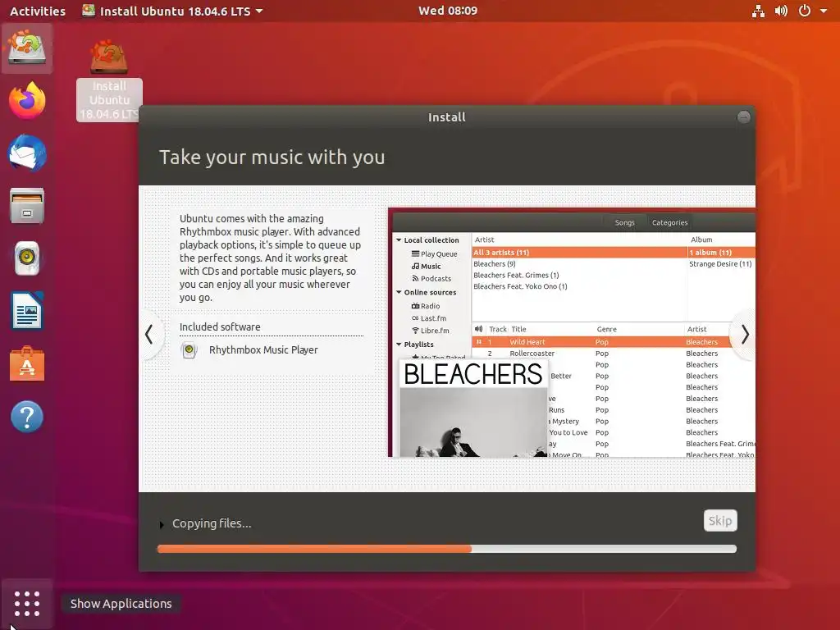The width and height of the screenshot is (840, 630).
Task: Click the Genre column header
Action: [606, 329]
